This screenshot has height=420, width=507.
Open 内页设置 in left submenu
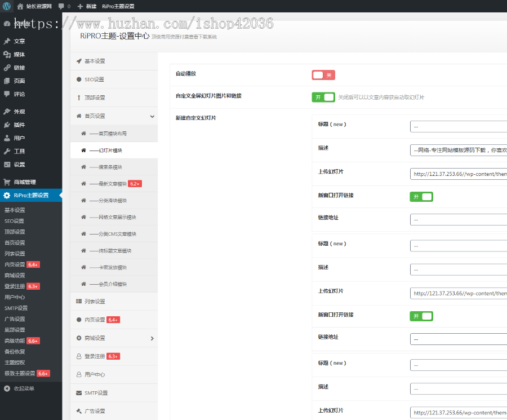[x=15, y=264]
